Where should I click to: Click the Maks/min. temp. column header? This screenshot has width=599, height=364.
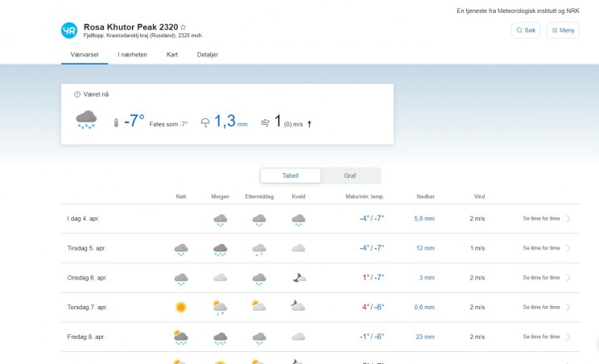(365, 196)
